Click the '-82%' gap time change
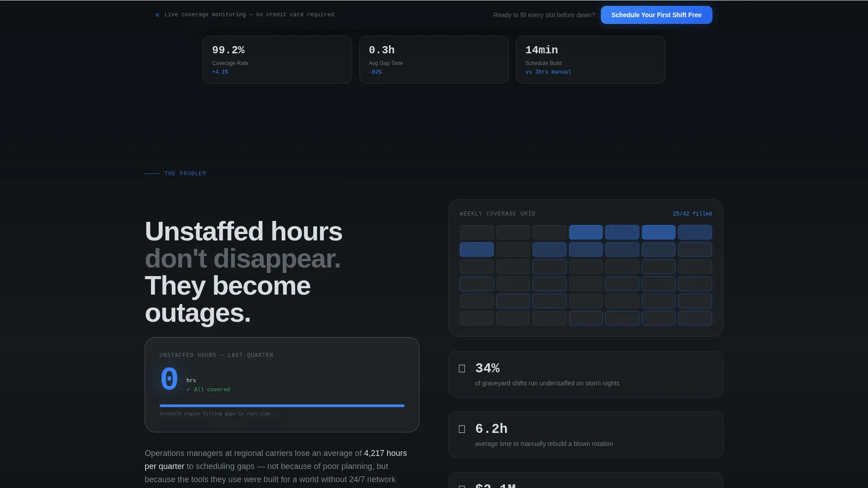 click(x=375, y=72)
